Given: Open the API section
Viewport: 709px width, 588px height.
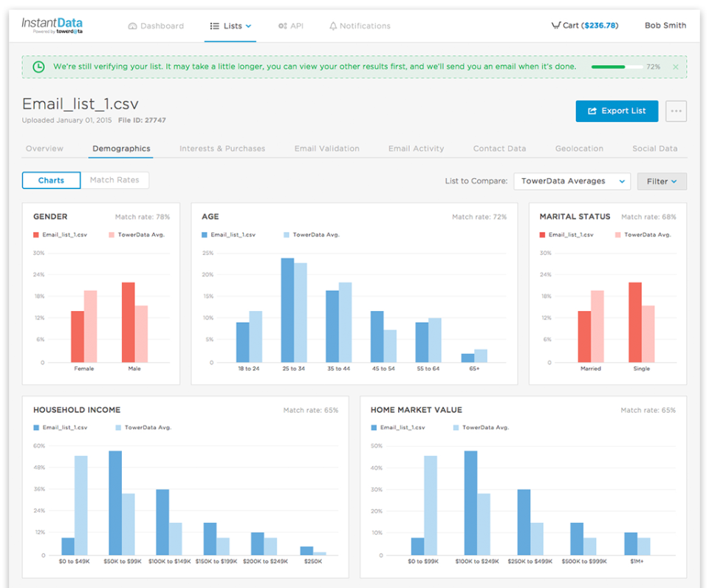Looking at the screenshot, I should pos(290,26).
